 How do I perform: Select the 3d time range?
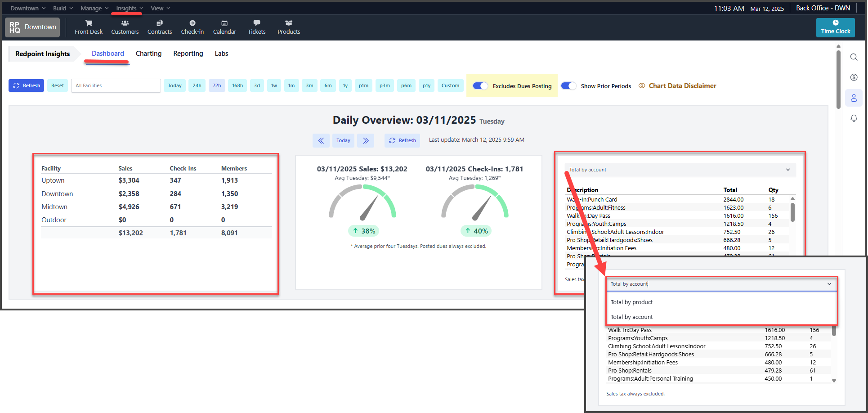257,85
